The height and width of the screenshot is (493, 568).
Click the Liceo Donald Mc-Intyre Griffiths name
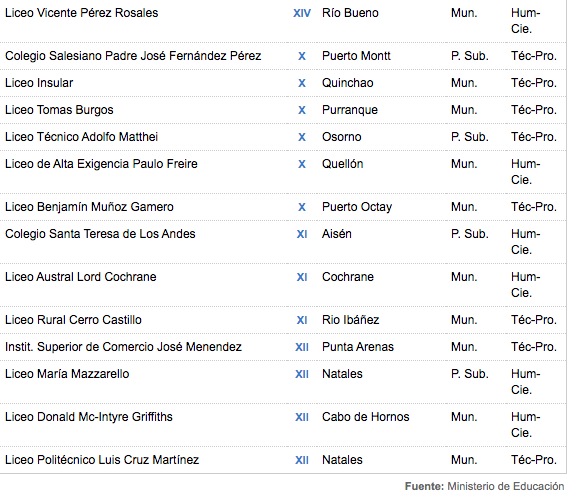click(x=89, y=417)
